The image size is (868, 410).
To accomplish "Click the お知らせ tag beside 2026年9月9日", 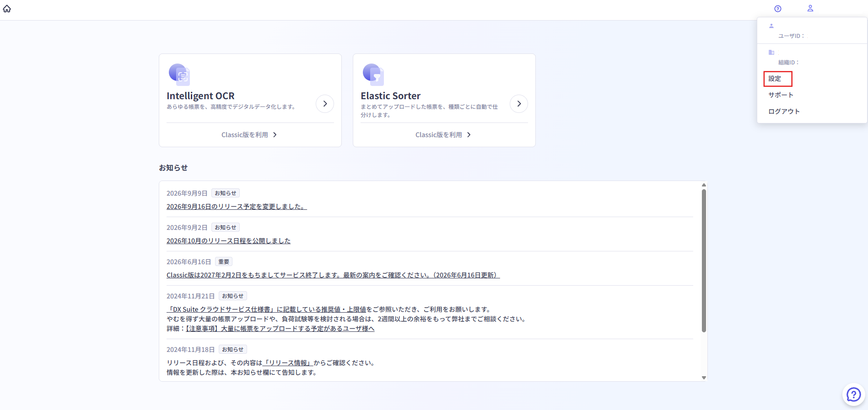I will pyautogui.click(x=226, y=193).
